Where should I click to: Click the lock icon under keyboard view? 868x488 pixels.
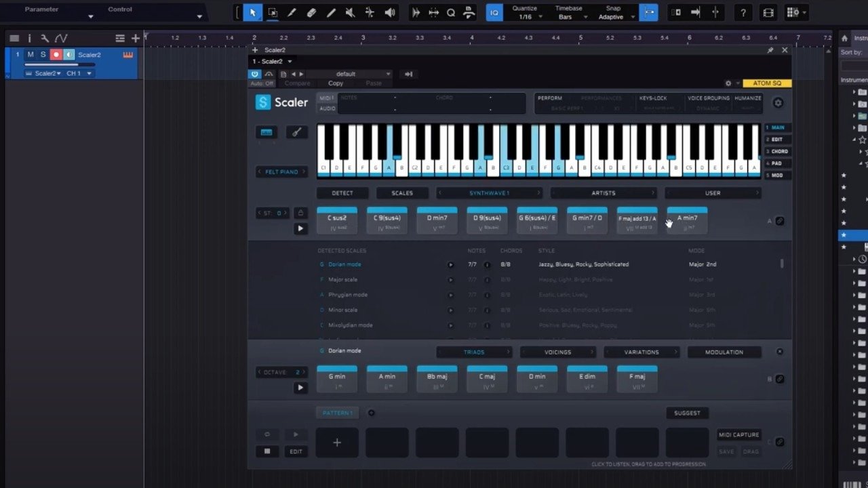pos(300,213)
